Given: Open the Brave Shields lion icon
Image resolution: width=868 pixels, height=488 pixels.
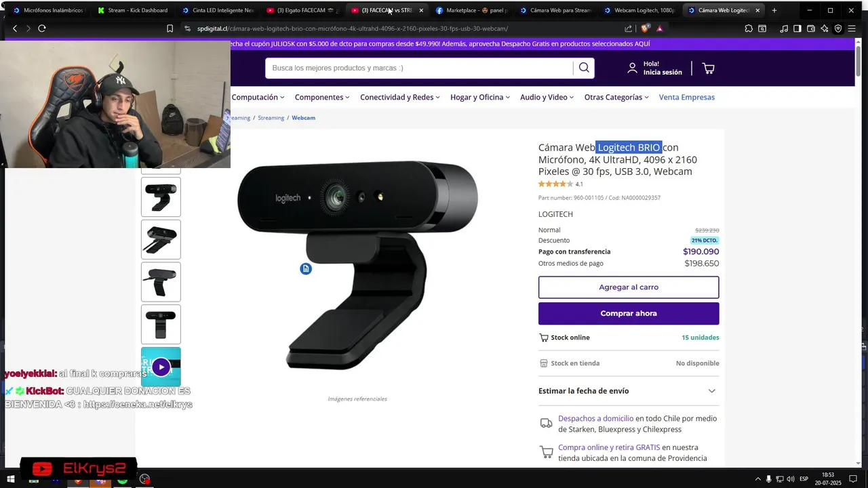Looking at the screenshot, I should [645, 28].
